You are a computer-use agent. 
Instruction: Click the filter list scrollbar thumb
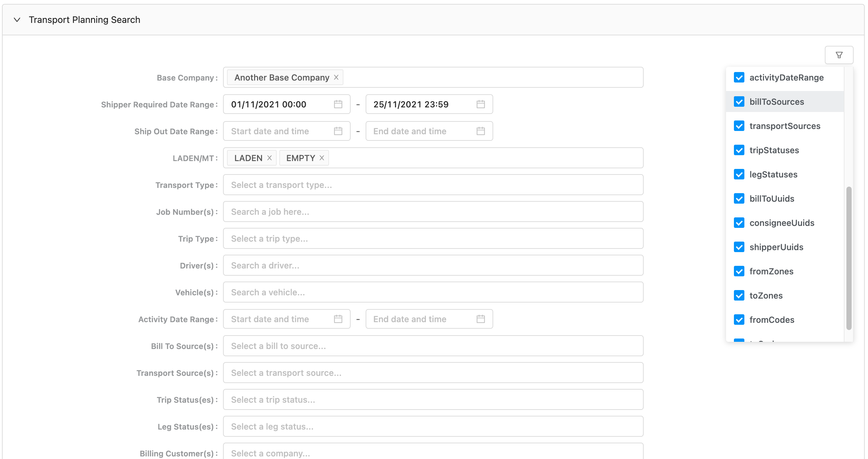click(x=848, y=258)
